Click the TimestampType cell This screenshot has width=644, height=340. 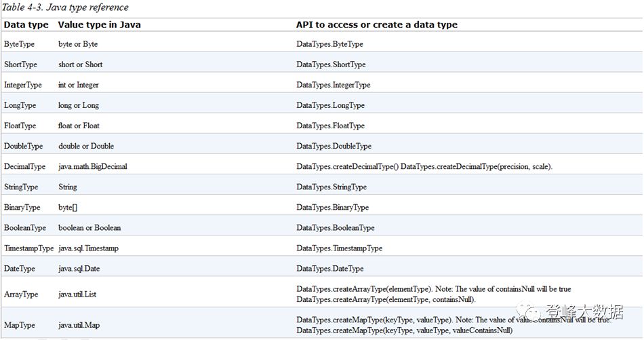coord(28,248)
